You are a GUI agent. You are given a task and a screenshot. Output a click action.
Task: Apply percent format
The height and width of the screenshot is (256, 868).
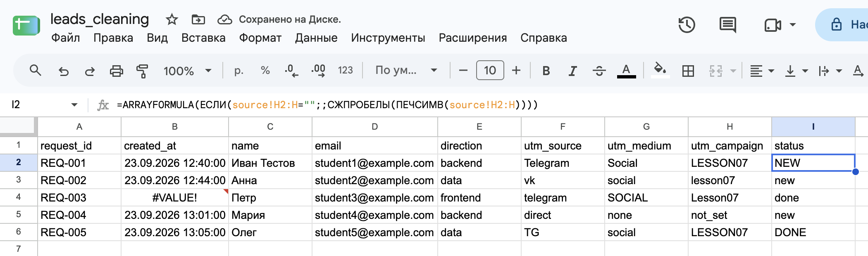pyautogui.click(x=265, y=71)
